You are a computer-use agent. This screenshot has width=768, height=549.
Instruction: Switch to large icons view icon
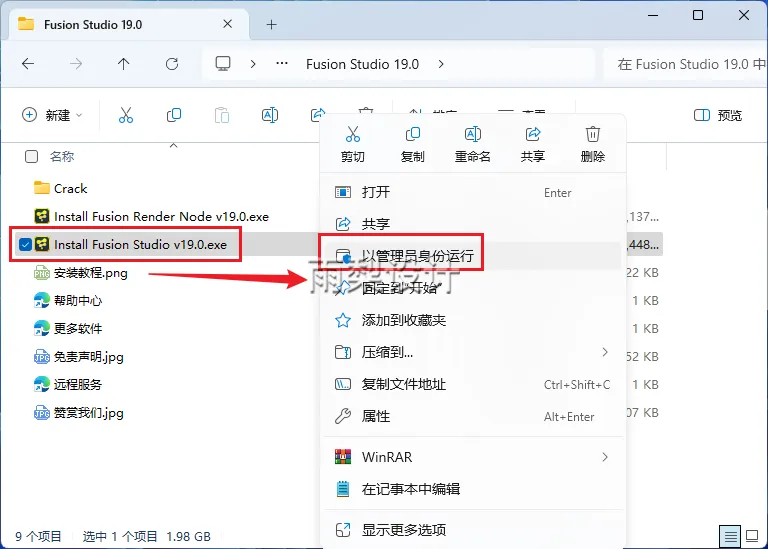click(752, 536)
